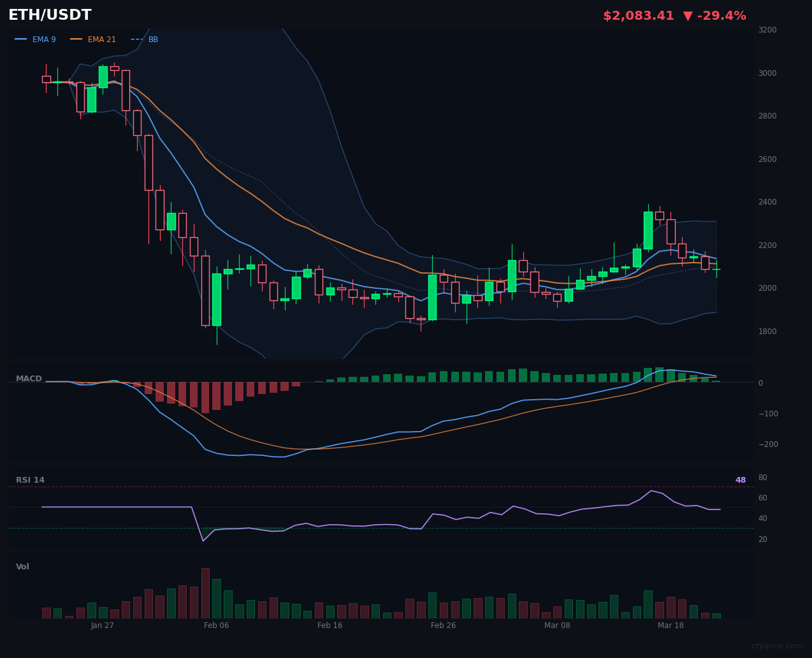812x658 pixels.
Task: Click the blue EMA 9 legend color marker
Action: click(x=19, y=39)
